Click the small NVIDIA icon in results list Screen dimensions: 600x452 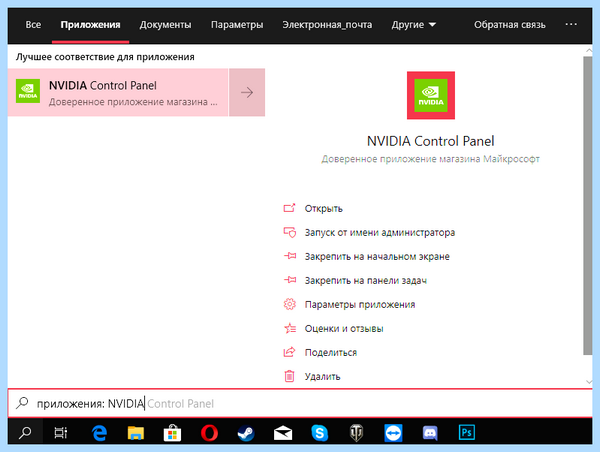(28, 91)
